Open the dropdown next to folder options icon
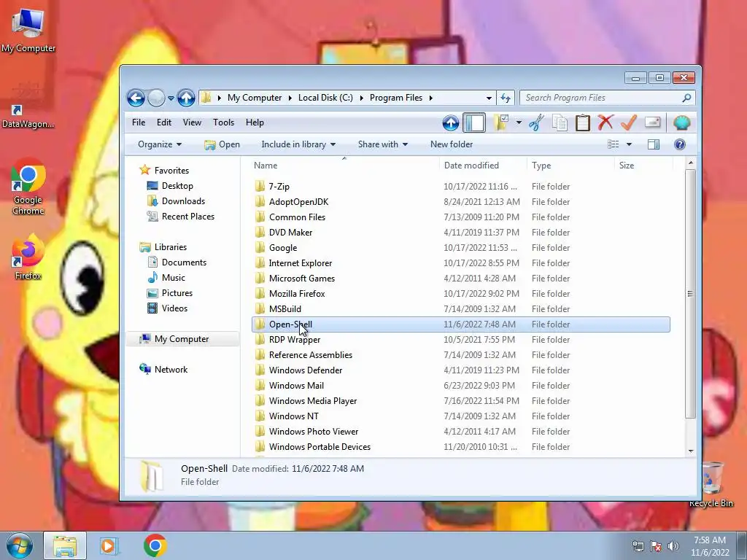747x560 pixels. click(x=519, y=122)
